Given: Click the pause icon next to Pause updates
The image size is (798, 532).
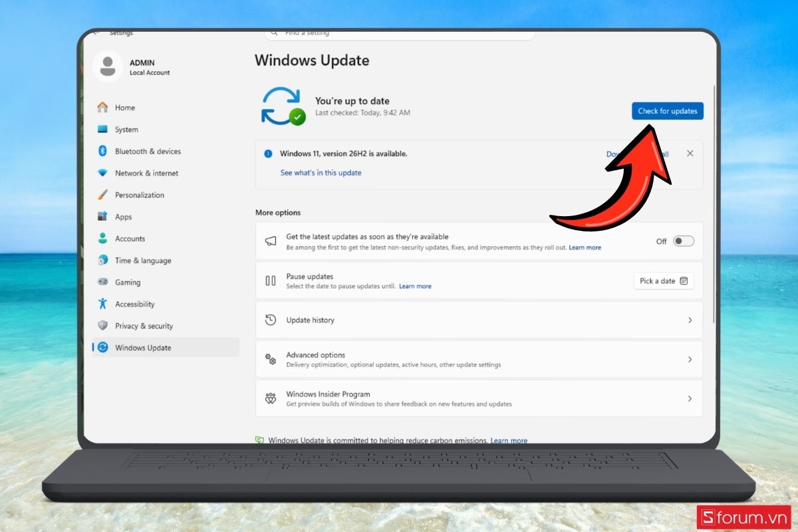Looking at the screenshot, I should [271, 281].
